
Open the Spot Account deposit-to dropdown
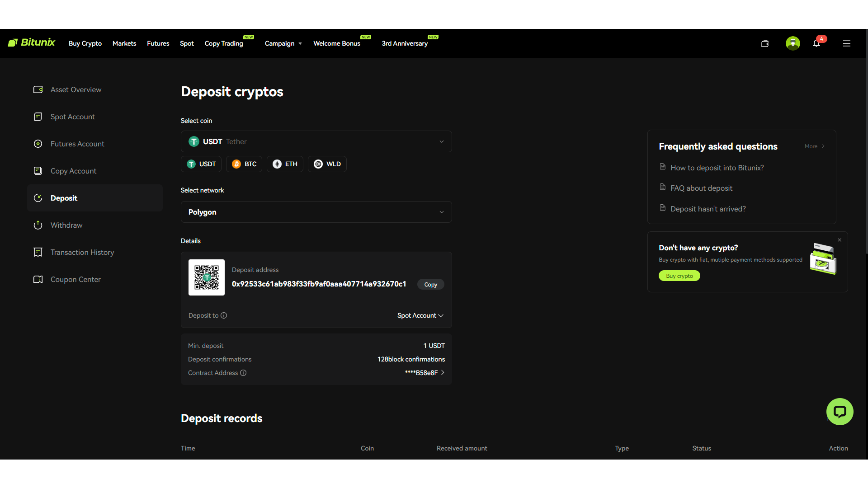(x=420, y=315)
